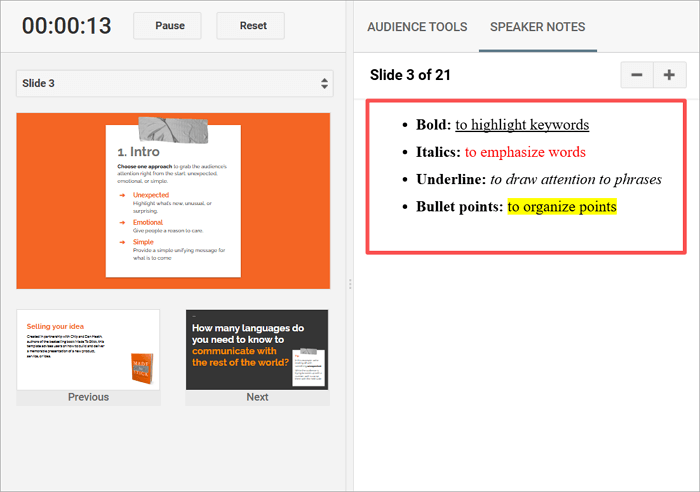The height and width of the screenshot is (492, 700).
Task: Switch to the Audience Tools tab
Action: click(417, 27)
